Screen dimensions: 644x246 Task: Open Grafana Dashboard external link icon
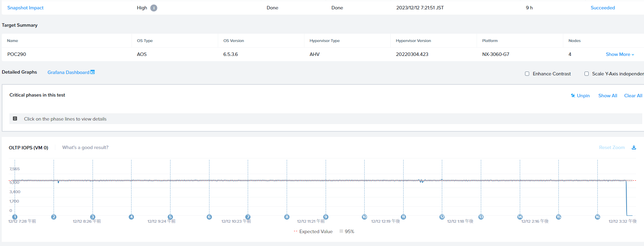(x=93, y=72)
